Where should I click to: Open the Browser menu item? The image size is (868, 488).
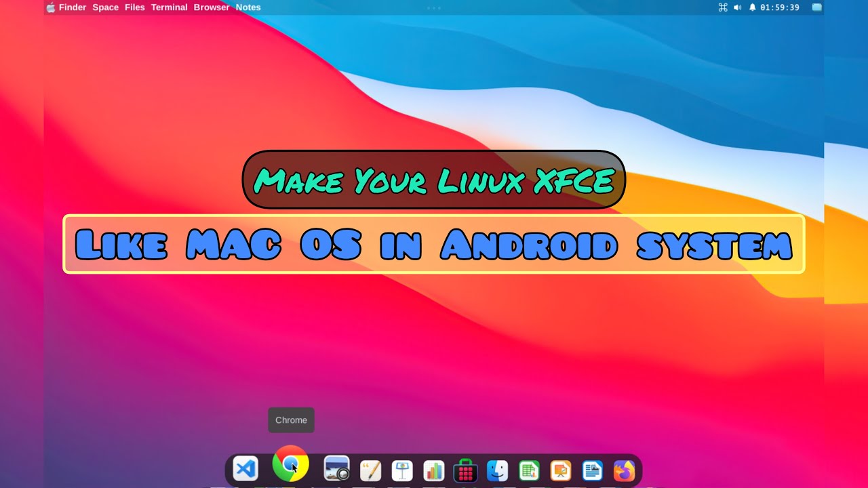pyautogui.click(x=212, y=7)
